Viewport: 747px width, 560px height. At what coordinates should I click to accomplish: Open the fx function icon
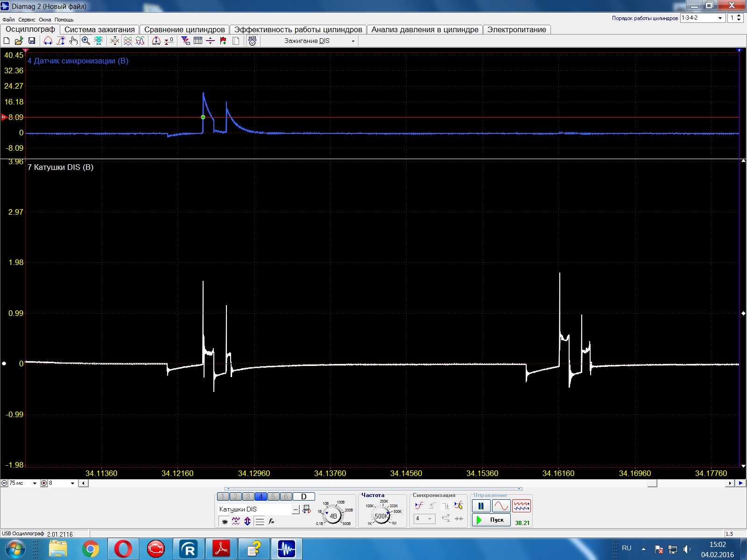[x=272, y=521]
